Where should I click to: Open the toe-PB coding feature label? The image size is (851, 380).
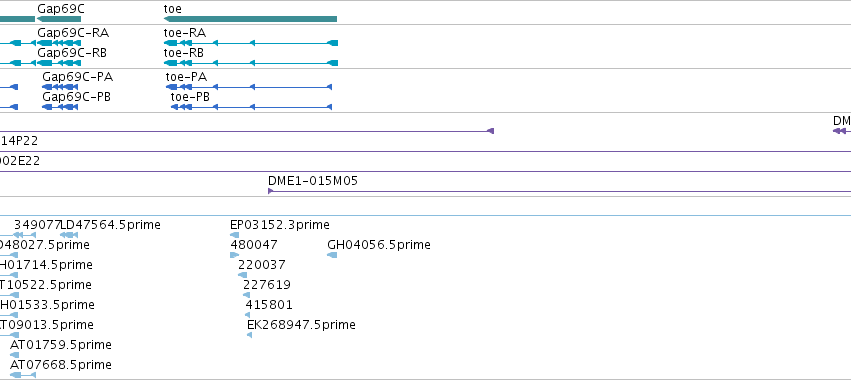[190, 97]
